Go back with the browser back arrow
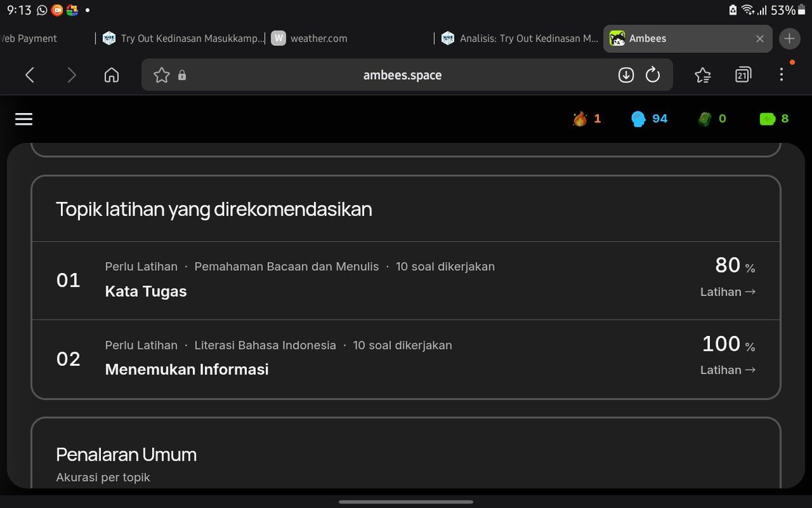The width and height of the screenshot is (812, 508). (30, 75)
